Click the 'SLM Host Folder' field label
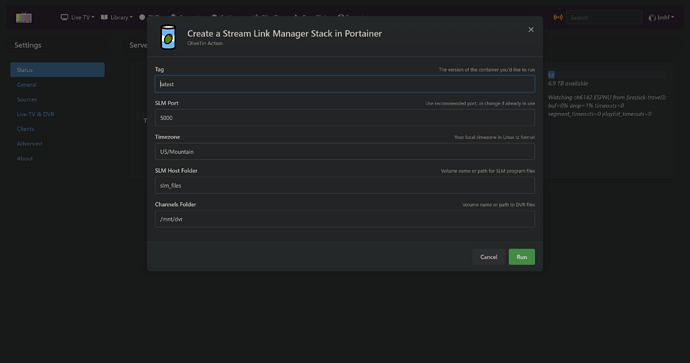 point(176,171)
